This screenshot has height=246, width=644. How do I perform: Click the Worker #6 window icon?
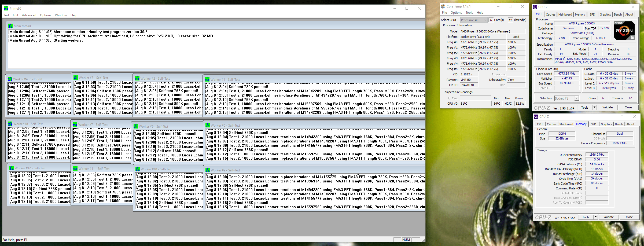(136, 126)
